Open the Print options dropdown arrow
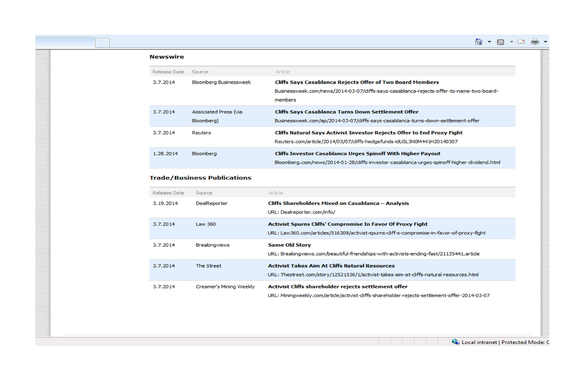Screen dimensions: 588x380 pyautogui.click(x=545, y=42)
